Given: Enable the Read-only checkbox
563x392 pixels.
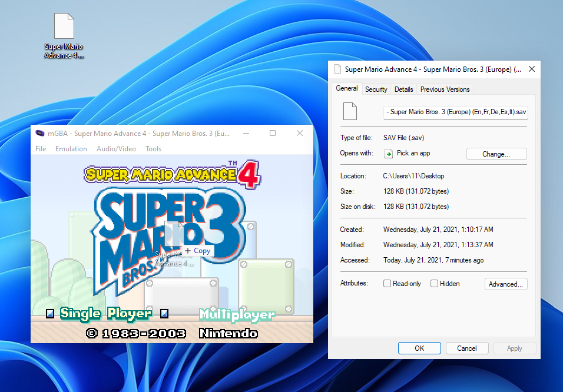Looking at the screenshot, I should (x=387, y=284).
